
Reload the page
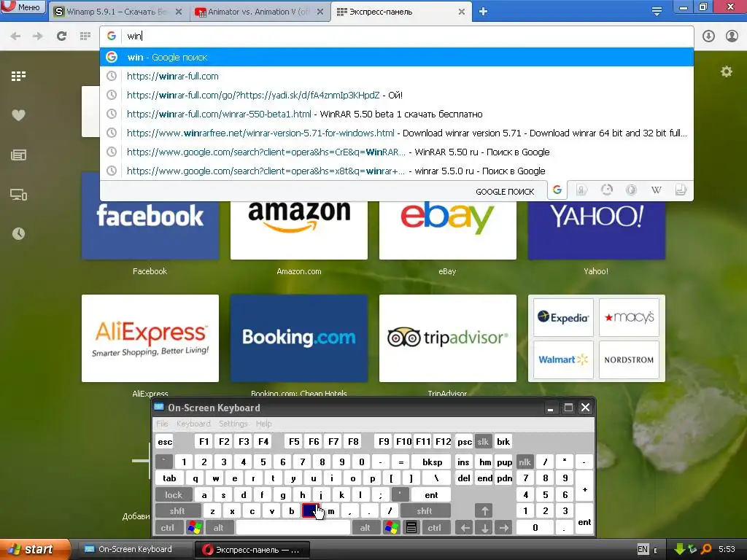[61, 36]
